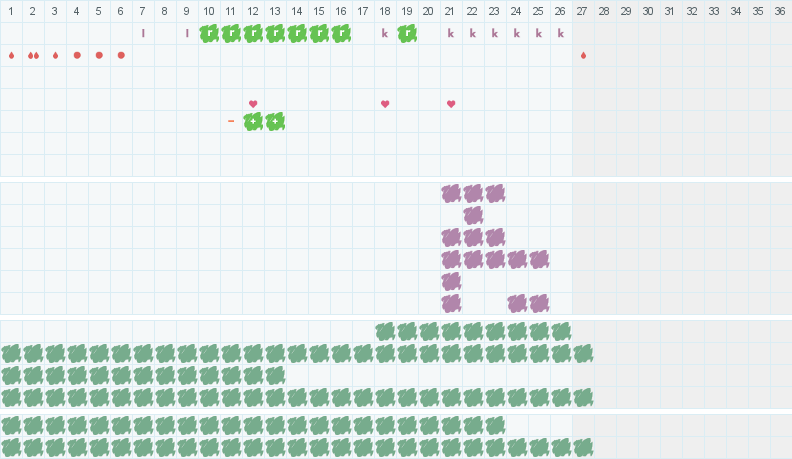Select the single blood drop on day 1
792x459 pixels.
pyautogui.click(x=11, y=55)
